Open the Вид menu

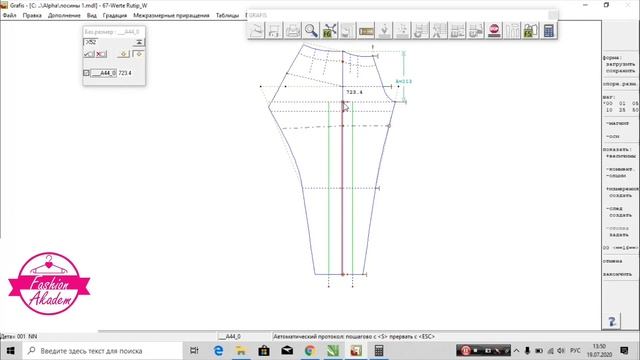pyautogui.click(x=91, y=16)
